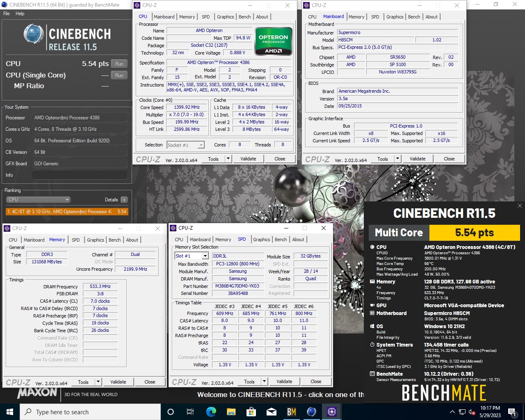
Task: Expand Tools arrow in CPU window
Action: [x=228, y=159]
